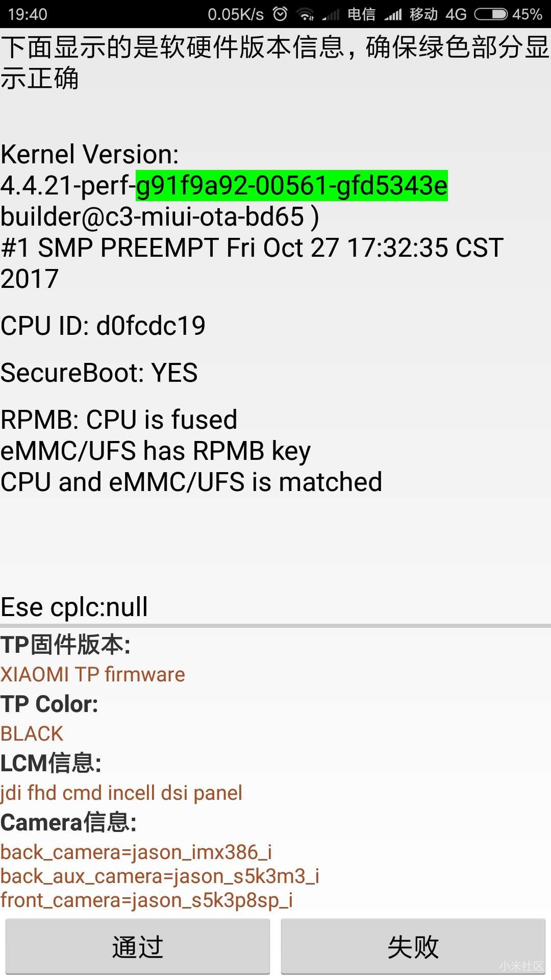Tap the alarm clock status icon

(280, 14)
